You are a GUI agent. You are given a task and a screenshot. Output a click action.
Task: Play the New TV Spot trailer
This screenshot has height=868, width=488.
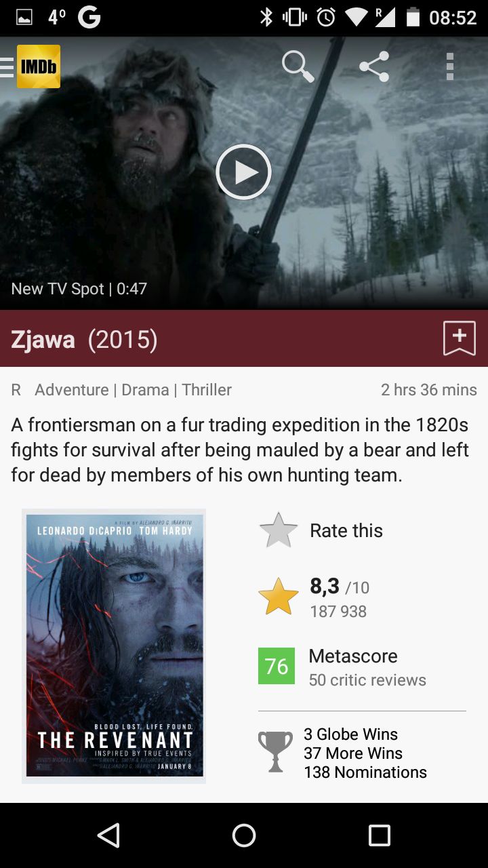243,172
